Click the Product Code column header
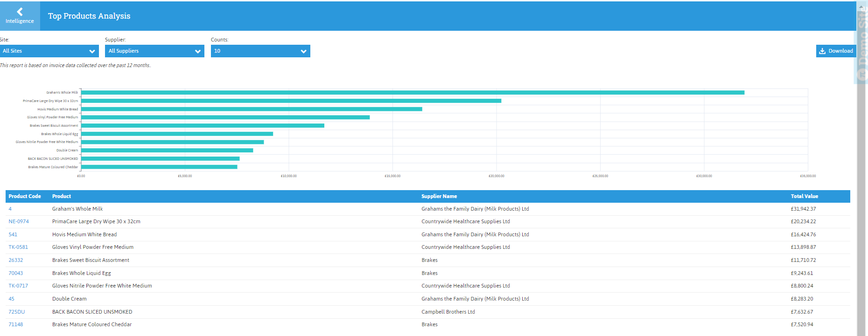Screen dimensions: 868x336 [x=25, y=196]
